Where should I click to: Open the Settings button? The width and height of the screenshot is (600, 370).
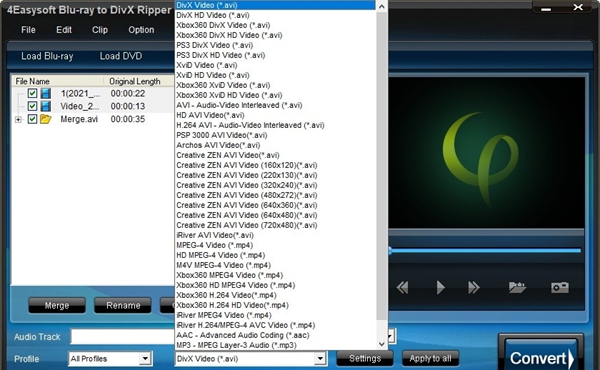point(365,359)
